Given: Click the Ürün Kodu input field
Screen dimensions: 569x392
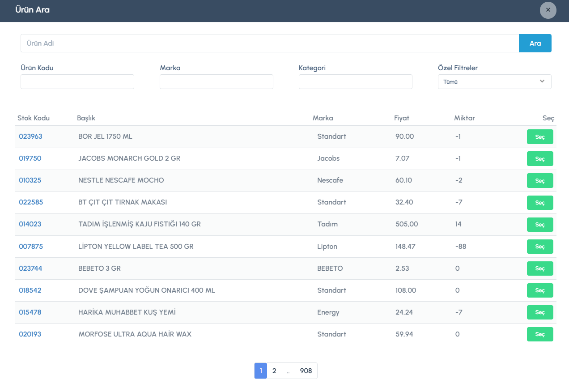Looking at the screenshot, I should tap(77, 82).
